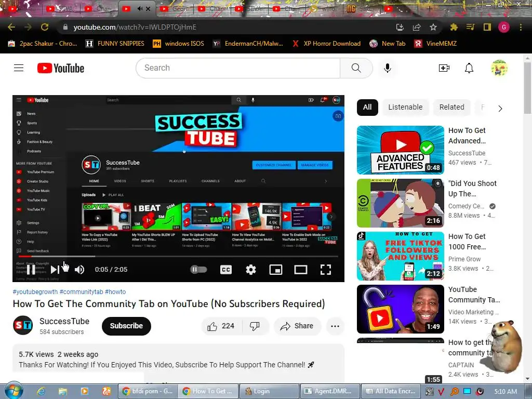Launch Internet Explorer from taskbar

click(x=41, y=392)
